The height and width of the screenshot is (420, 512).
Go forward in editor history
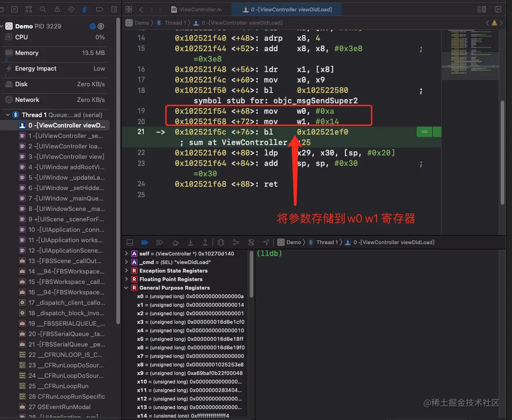pyautogui.click(x=151, y=9)
